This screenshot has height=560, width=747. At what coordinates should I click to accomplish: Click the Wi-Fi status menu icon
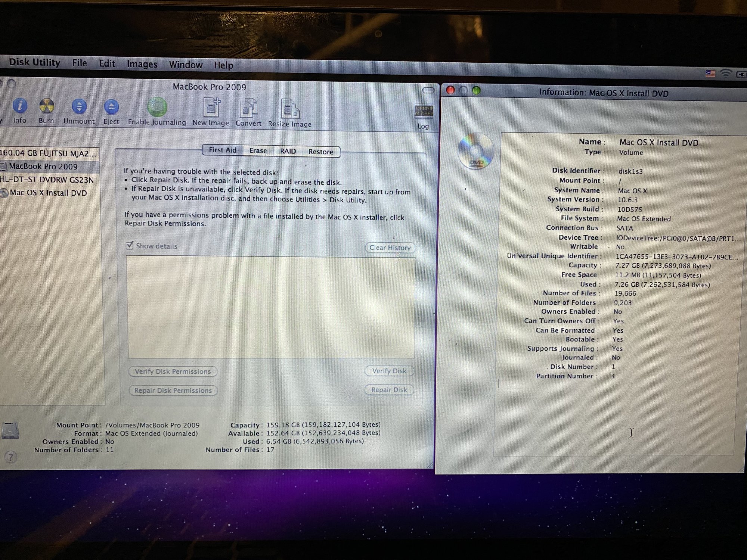point(726,73)
